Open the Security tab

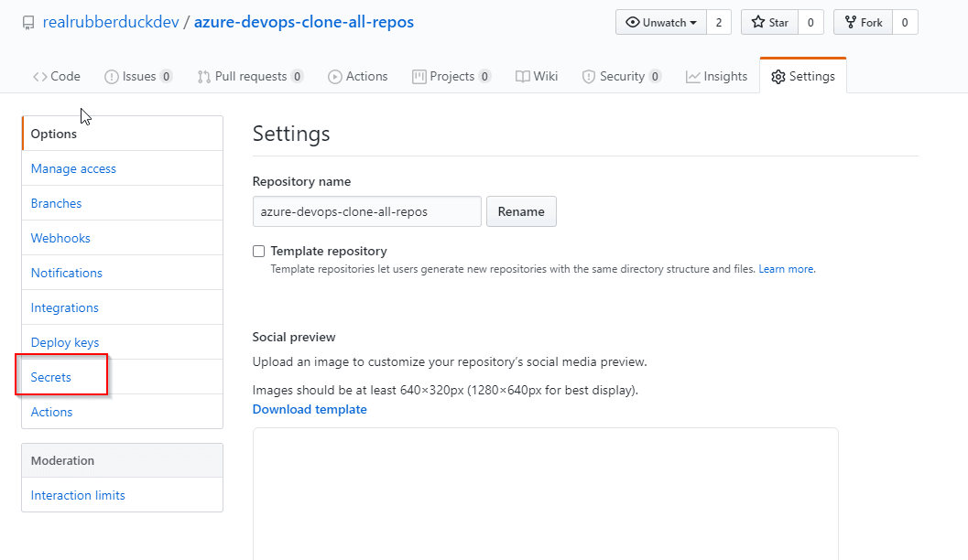622,77
